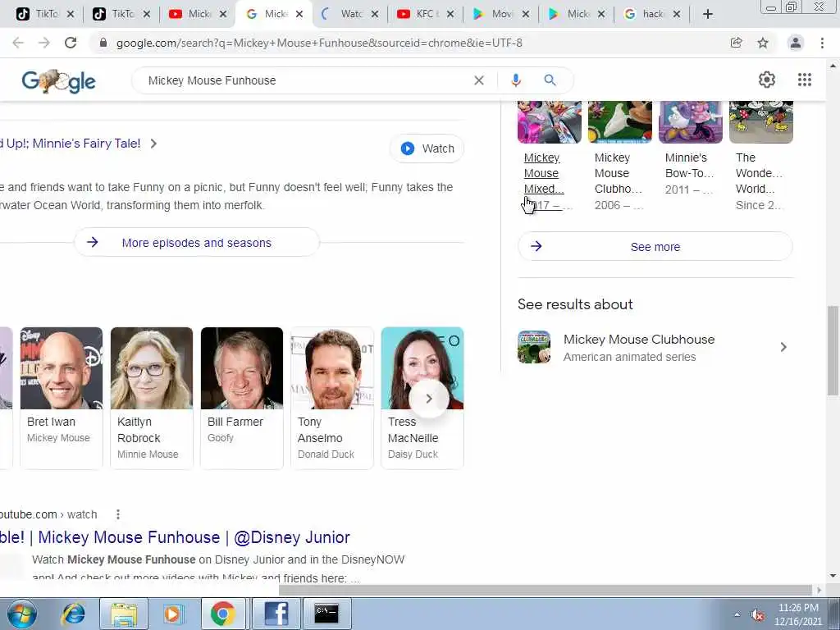Switch to the first TikTok tab
840x630 pixels.
point(45,14)
